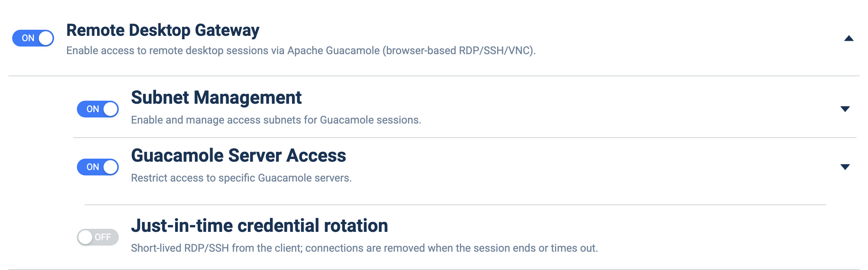Click the Remote Desktop Gateway heading

tap(163, 31)
